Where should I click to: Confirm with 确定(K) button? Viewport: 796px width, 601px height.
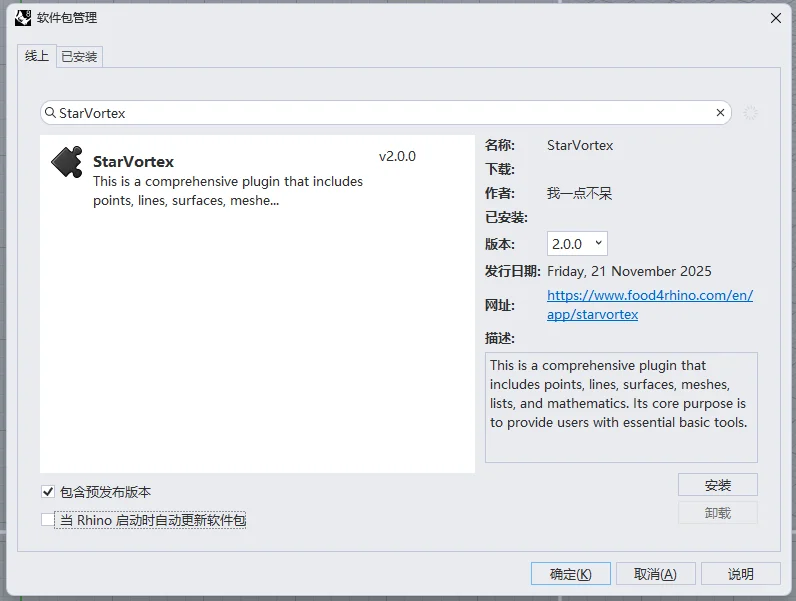pos(571,574)
